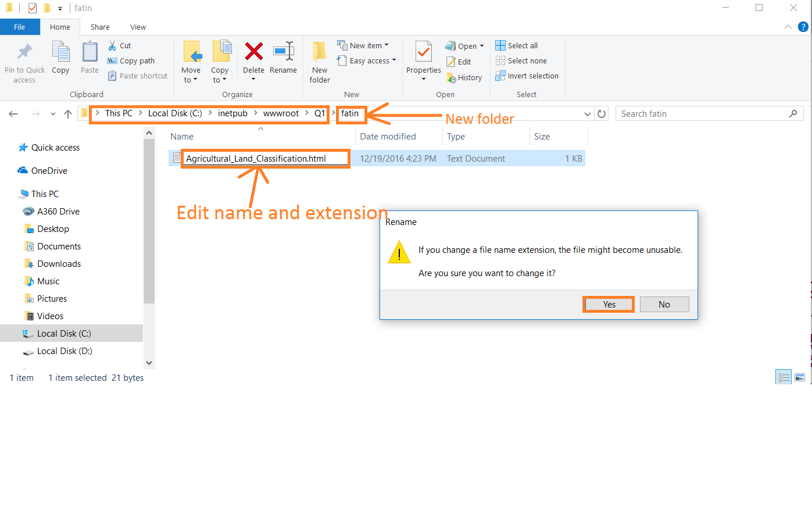
Task: Expand the Easy access dropdown
Action: [394, 60]
